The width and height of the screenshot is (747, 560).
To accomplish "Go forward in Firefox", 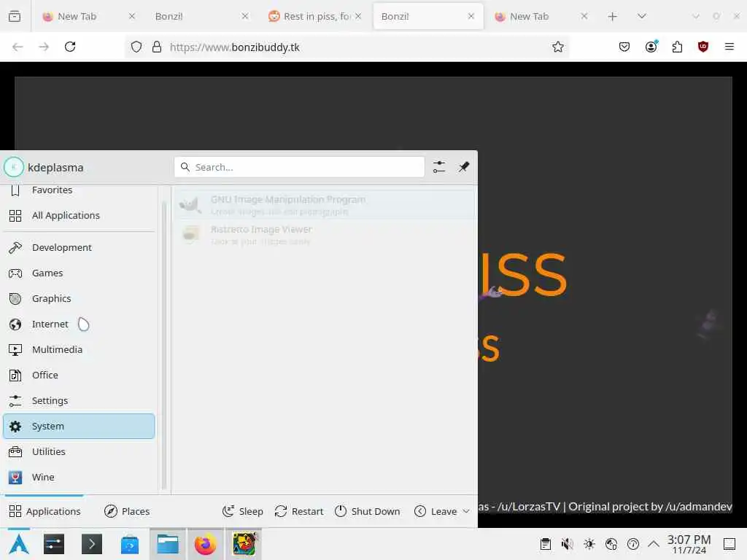I will click(44, 47).
